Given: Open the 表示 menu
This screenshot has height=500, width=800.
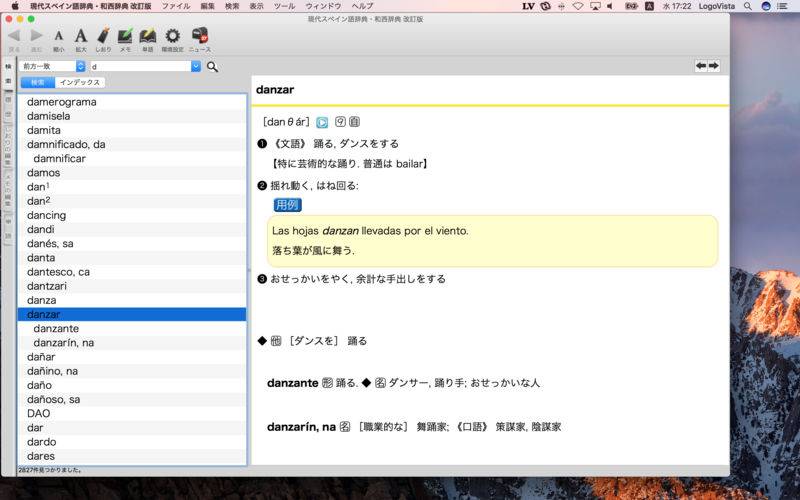Looking at the screenshot, I should 257,6.
